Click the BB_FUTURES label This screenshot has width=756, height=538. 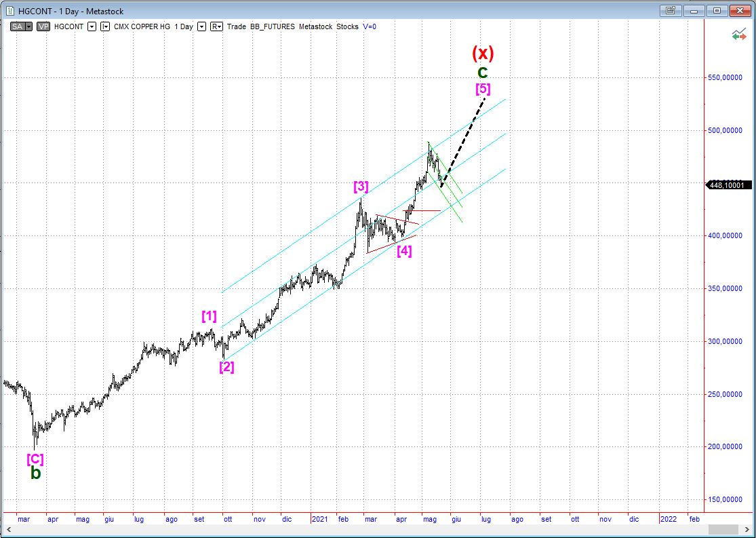tap(273, 27)
